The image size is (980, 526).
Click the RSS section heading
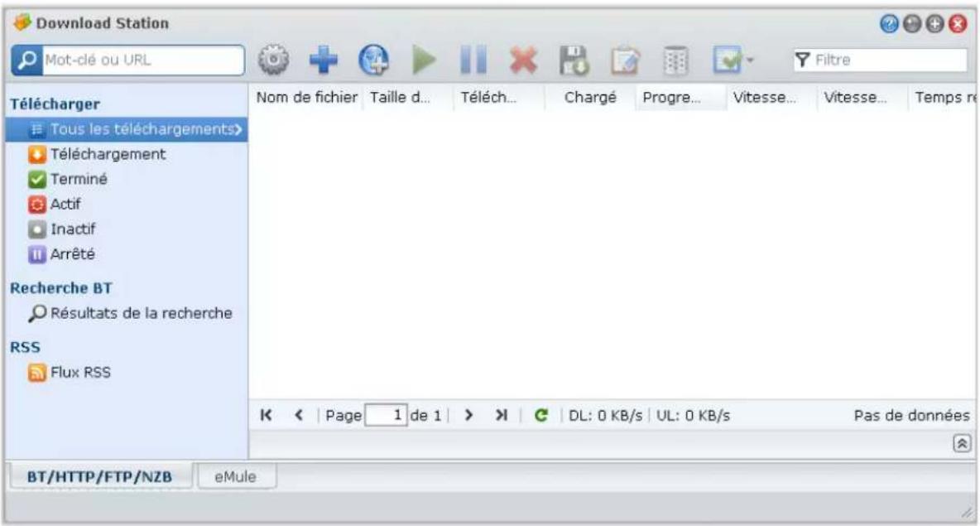coord(25,347)
